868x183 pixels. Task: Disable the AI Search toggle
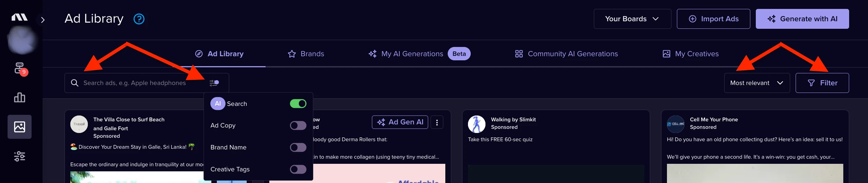298,103
